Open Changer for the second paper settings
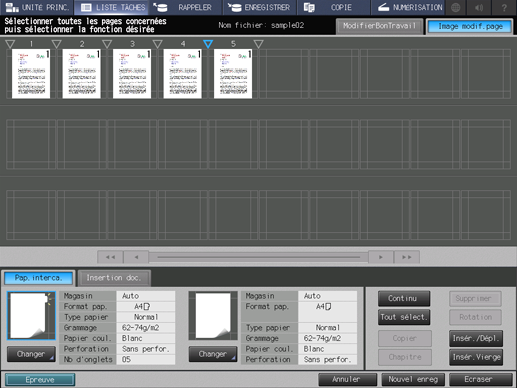Viewport: 517px width, 388px height. pos(213,354)
